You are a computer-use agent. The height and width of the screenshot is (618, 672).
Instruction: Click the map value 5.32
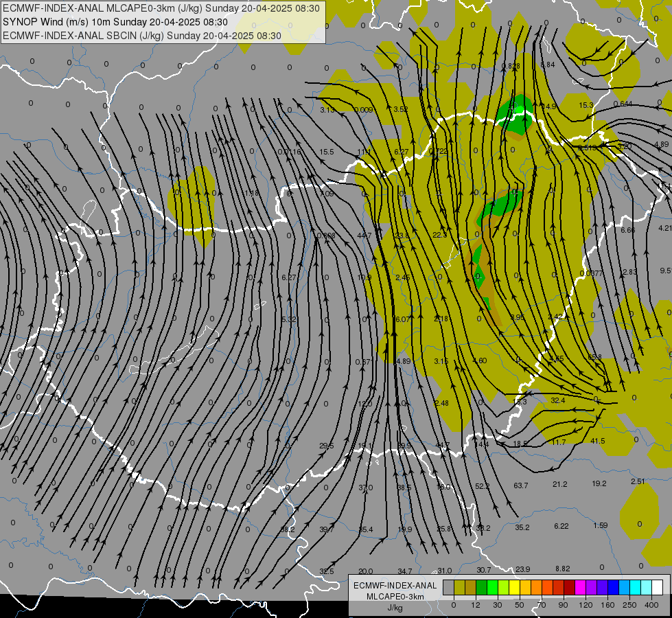click(x=289, y=319)
